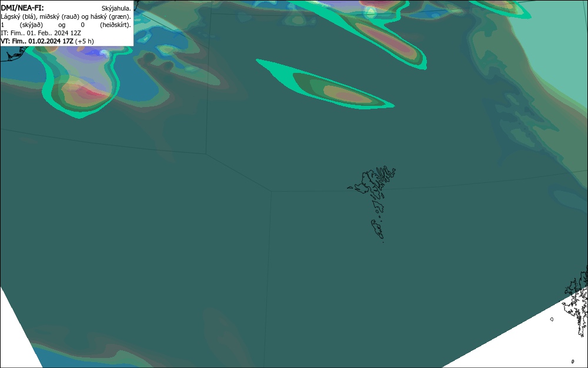Image resolution: width=588 pixels, height=368 pixels.
Task: Click the 'DMI/NEA-FI:' title in legend
Action: click(22, 8)
